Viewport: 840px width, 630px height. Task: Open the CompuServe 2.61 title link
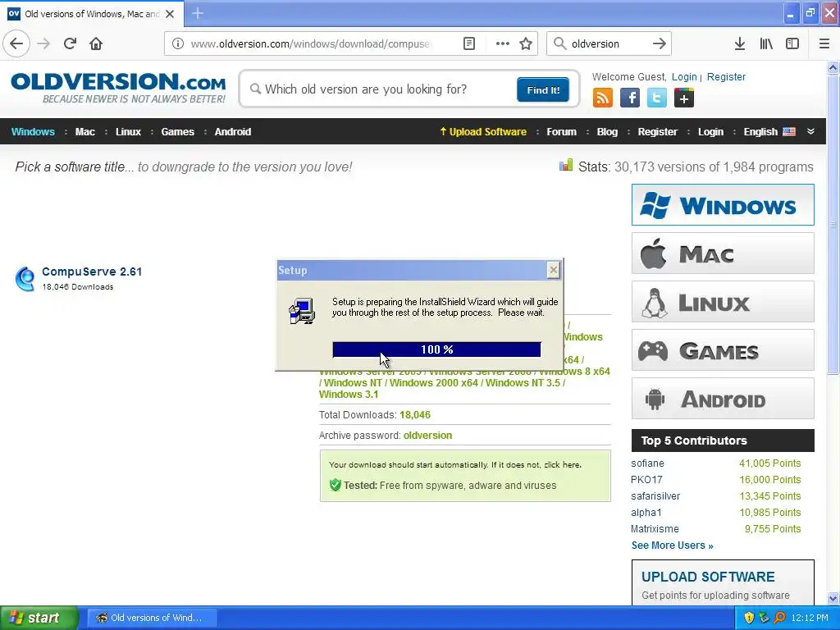[x=92, y=272]
